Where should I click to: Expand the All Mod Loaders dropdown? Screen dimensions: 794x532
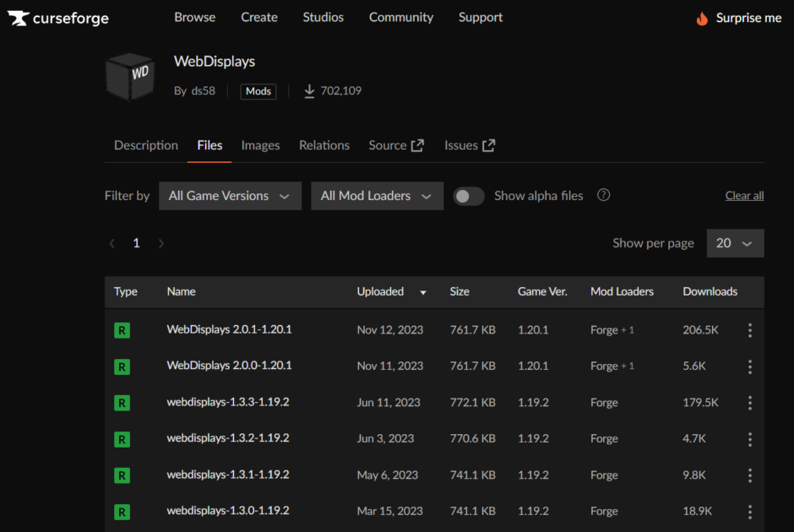(x=377, y=195)
